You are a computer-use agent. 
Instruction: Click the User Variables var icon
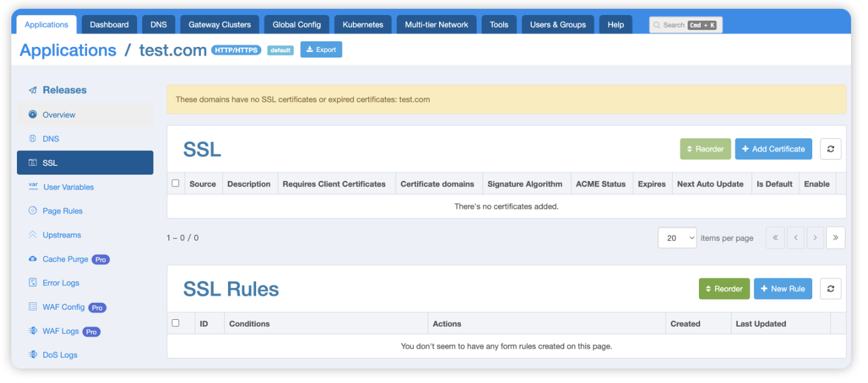tap(33, 186)
